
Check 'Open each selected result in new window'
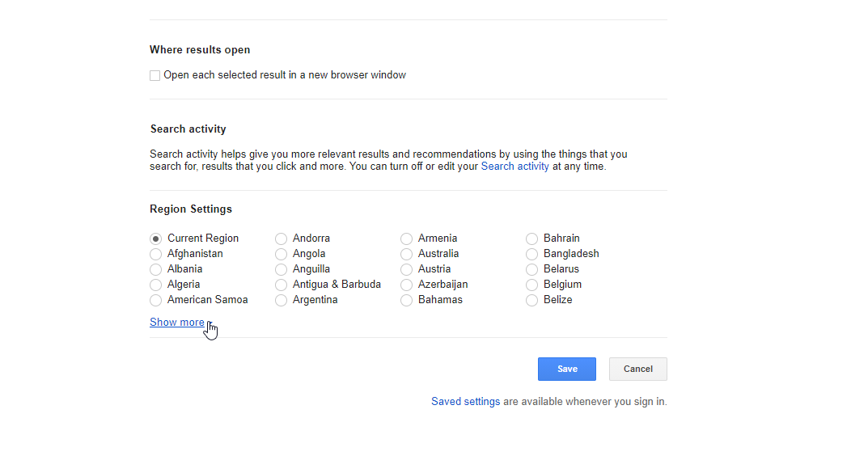(x=155, y=75)
